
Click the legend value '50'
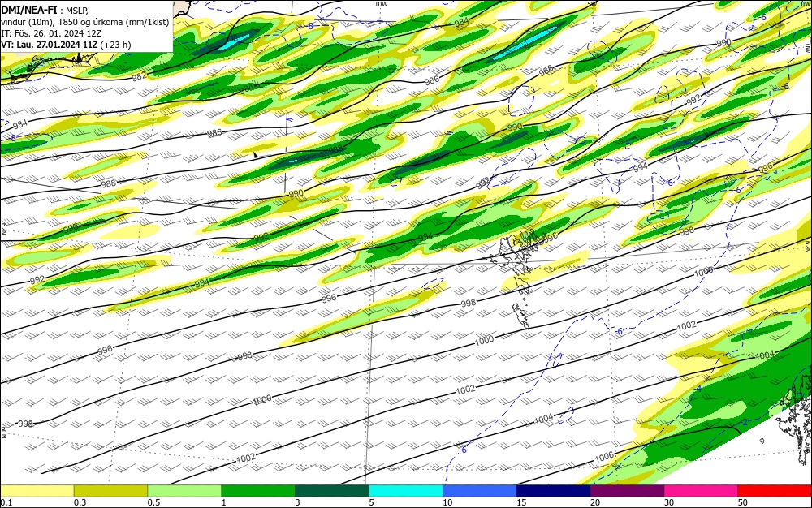pos(743,502)
